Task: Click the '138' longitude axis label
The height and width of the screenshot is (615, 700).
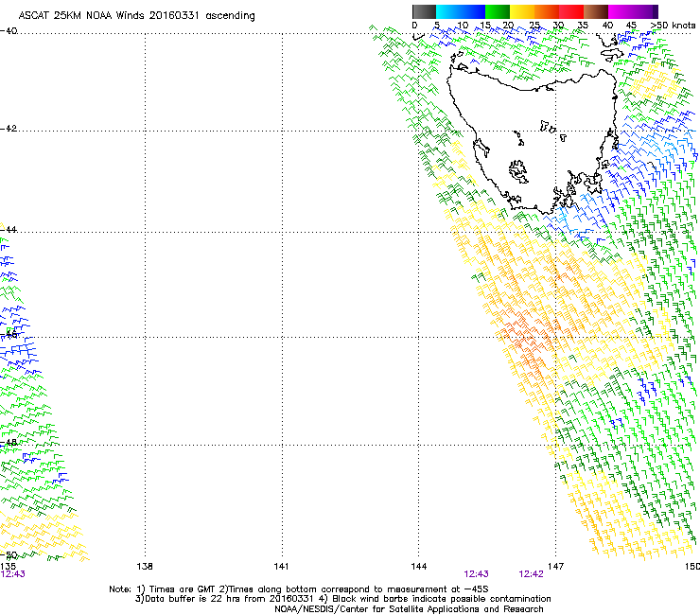Action: [145, 567]
